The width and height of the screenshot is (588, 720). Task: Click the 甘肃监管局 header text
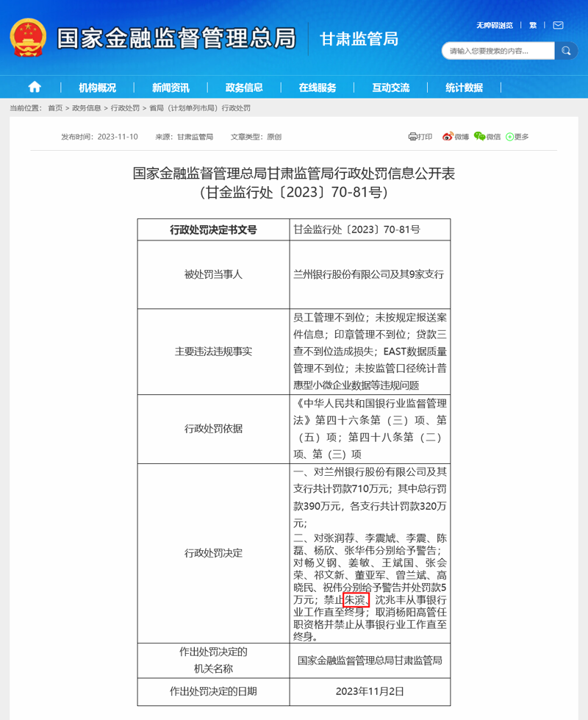click(x=359, y=39)
